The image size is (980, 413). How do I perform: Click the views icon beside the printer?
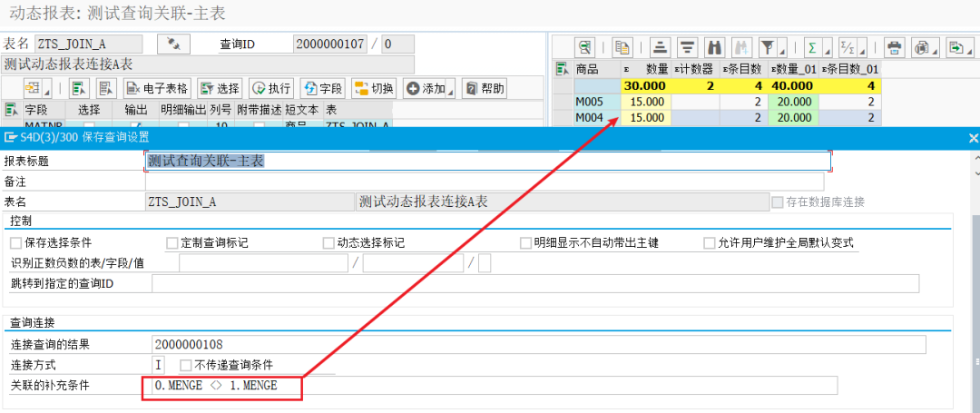pos(921,47)
